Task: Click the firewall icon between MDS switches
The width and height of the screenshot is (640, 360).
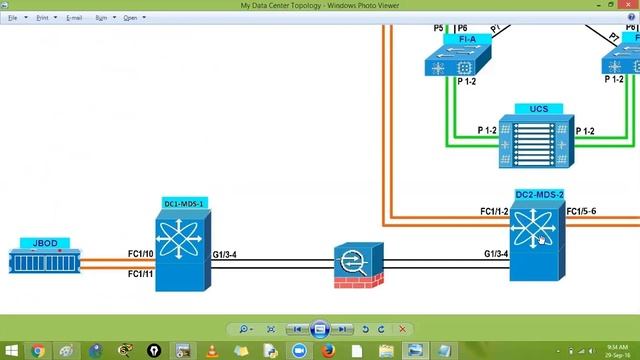Action: (x=359, y=265)
